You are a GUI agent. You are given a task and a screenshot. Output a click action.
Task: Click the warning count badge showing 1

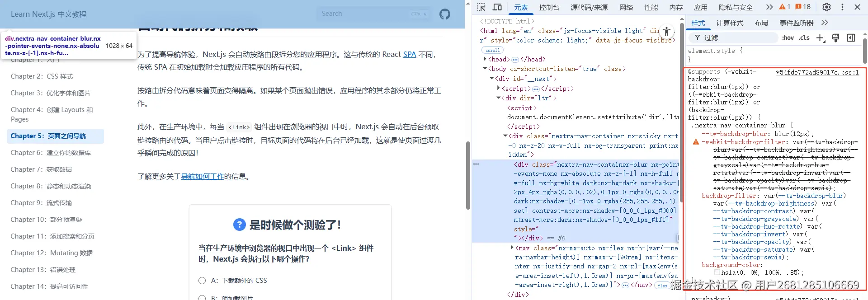point(785,7)
